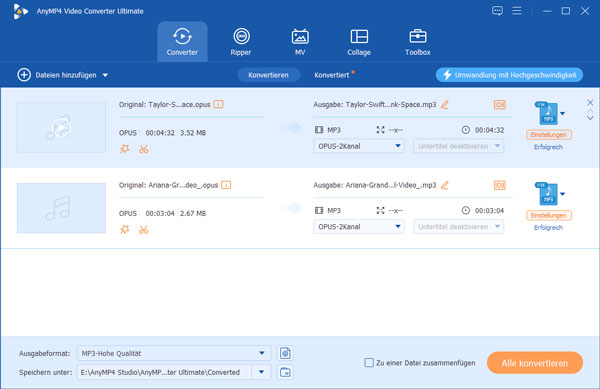Click the snapshot settings icon beside Ausgabeformat
Viewport: 600px width, 389px height.
point(285,353)
